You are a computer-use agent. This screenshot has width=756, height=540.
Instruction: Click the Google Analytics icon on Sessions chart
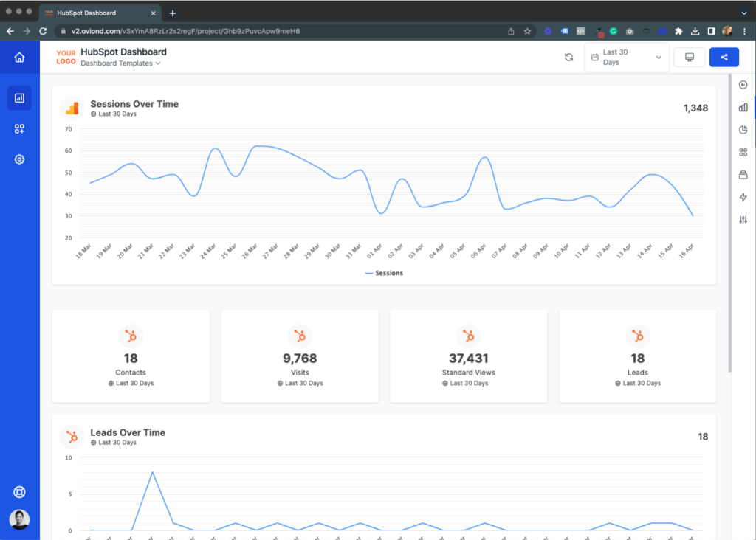pos(72,108)
